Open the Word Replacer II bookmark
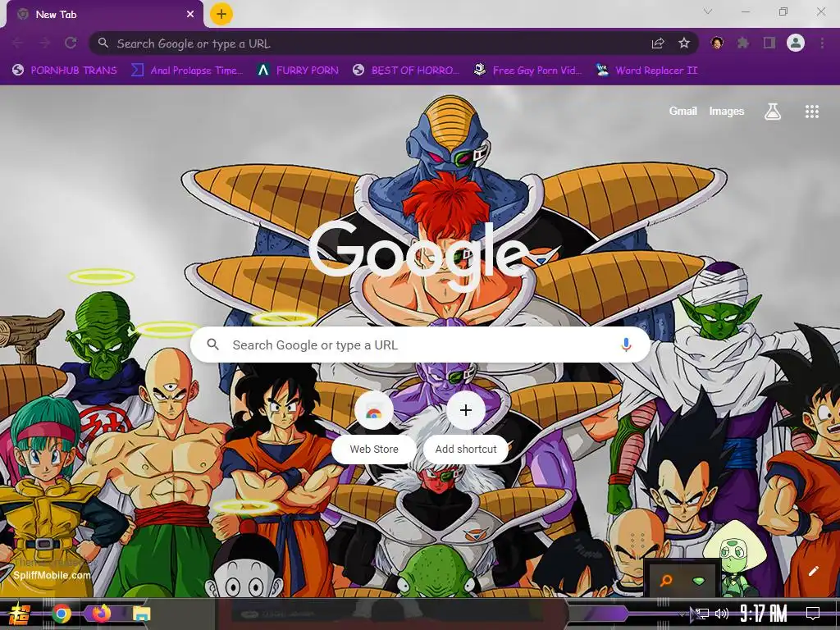The height and width of the screenshot is (630, 840). pos(647,71)
